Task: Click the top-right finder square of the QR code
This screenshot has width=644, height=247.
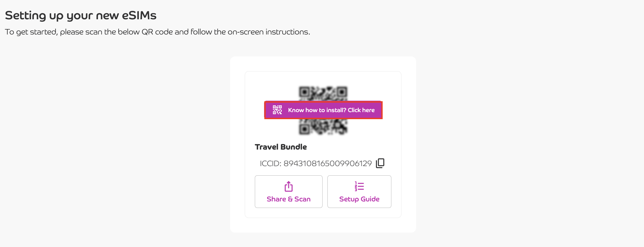Action: [342, 92]
